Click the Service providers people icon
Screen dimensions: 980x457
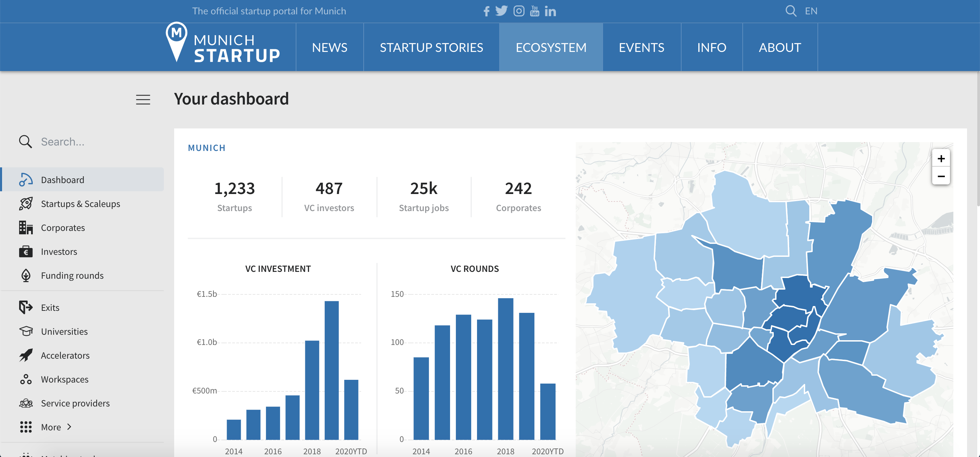(x=26, y=403)
